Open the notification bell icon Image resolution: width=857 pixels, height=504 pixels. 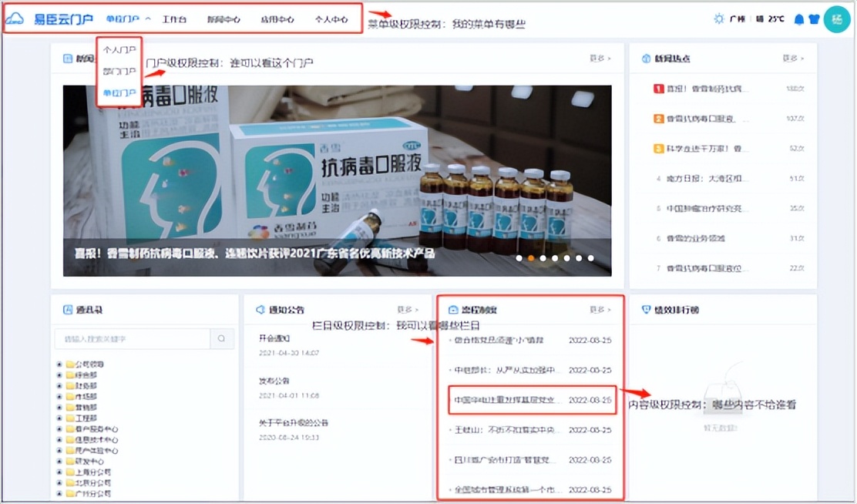tap(798, 18)
